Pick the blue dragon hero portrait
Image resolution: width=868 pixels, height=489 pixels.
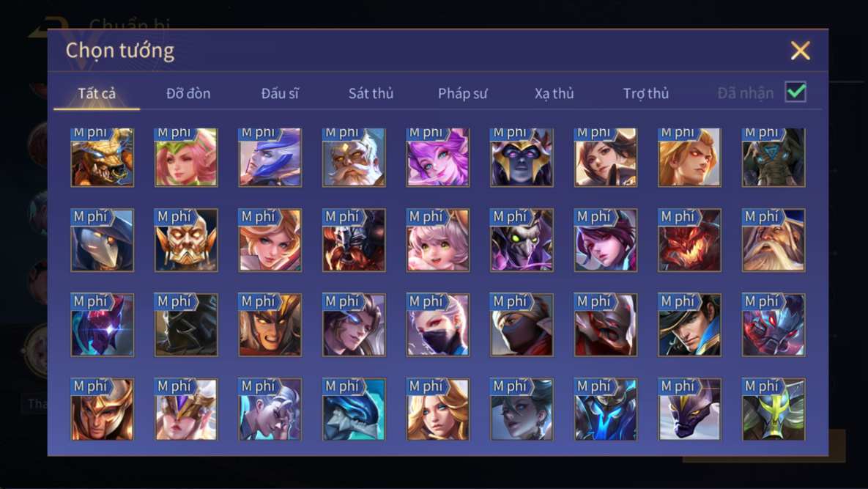point(354,409)
